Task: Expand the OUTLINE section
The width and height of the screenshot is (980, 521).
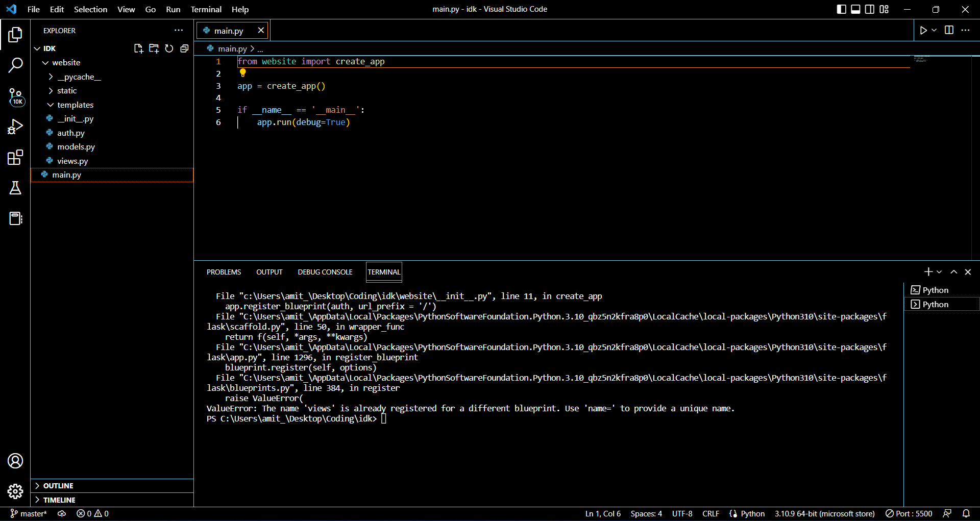Action: (x=58, y=486)
